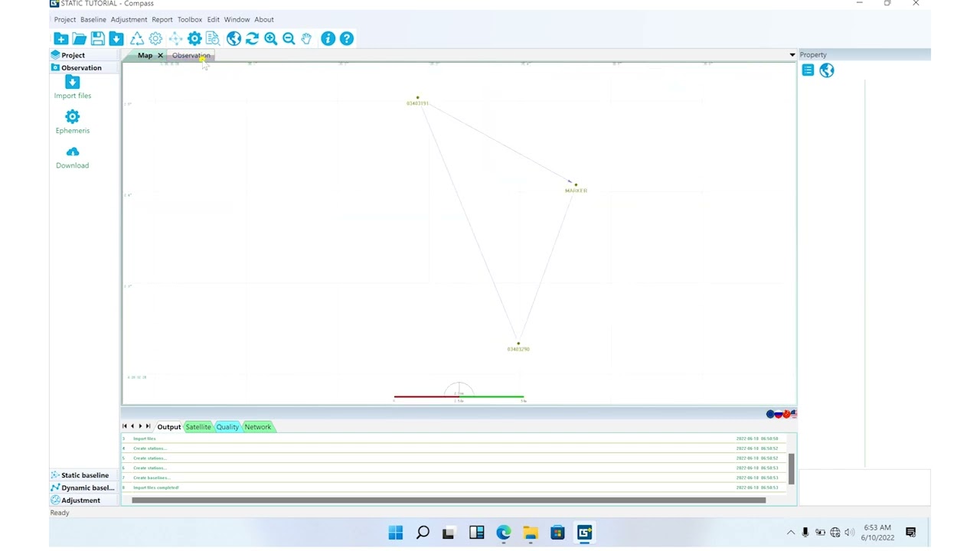This screenshot has height=551, width=980.
Task: Open File Explorer from the taskbar
Action: click(531, 533)
